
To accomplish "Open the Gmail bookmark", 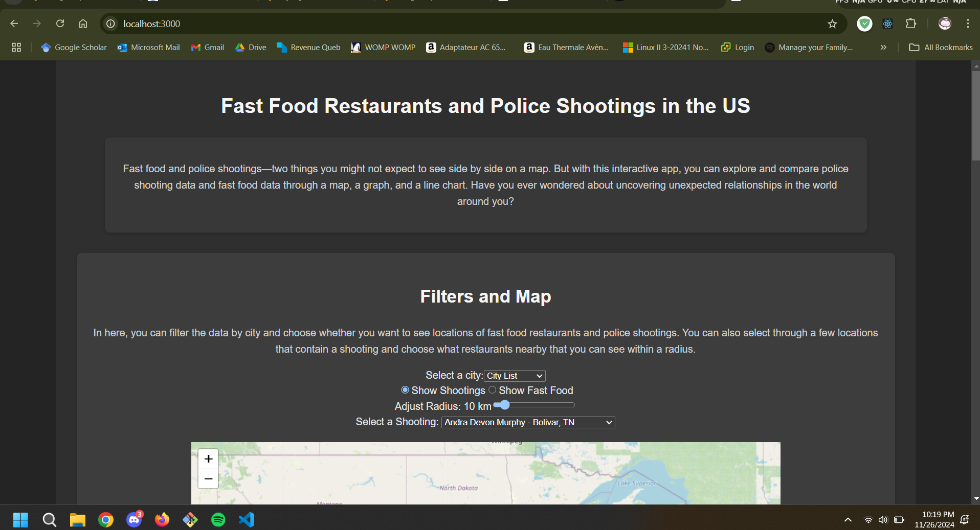I will coord(208,48).
